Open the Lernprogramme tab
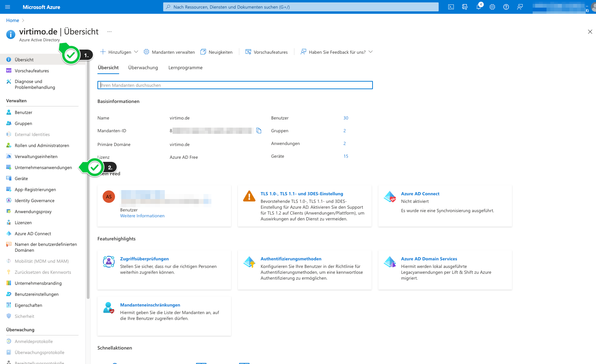Image resolution: width=596 pixels, height=364 pixels. (x=185, y=67)
